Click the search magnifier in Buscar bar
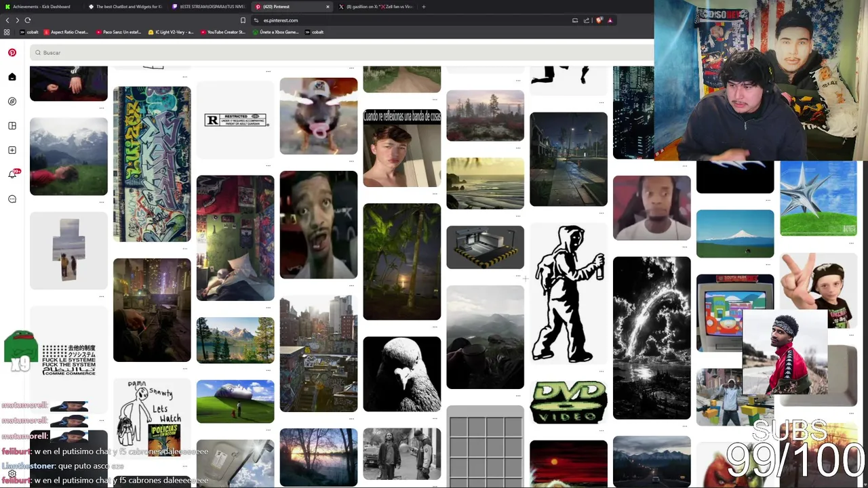Screen dimensions: 868x488 pos(38,52)
